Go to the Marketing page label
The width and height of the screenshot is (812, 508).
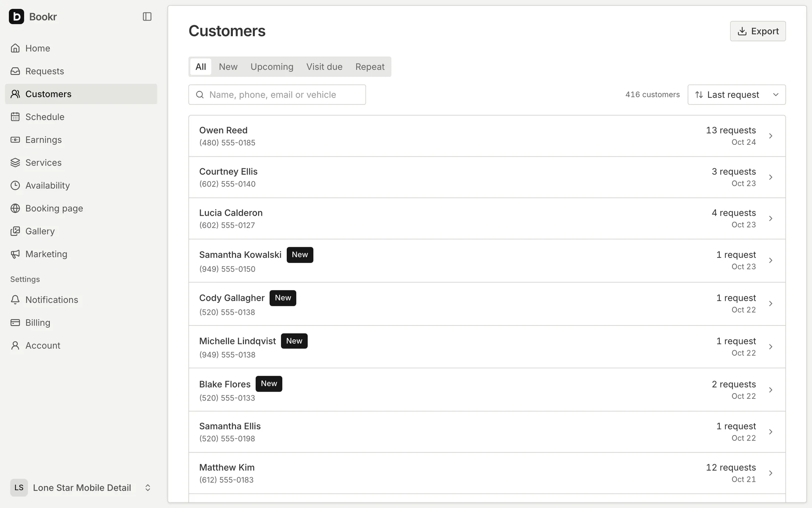pyautogui.click(x=47, y=254)
